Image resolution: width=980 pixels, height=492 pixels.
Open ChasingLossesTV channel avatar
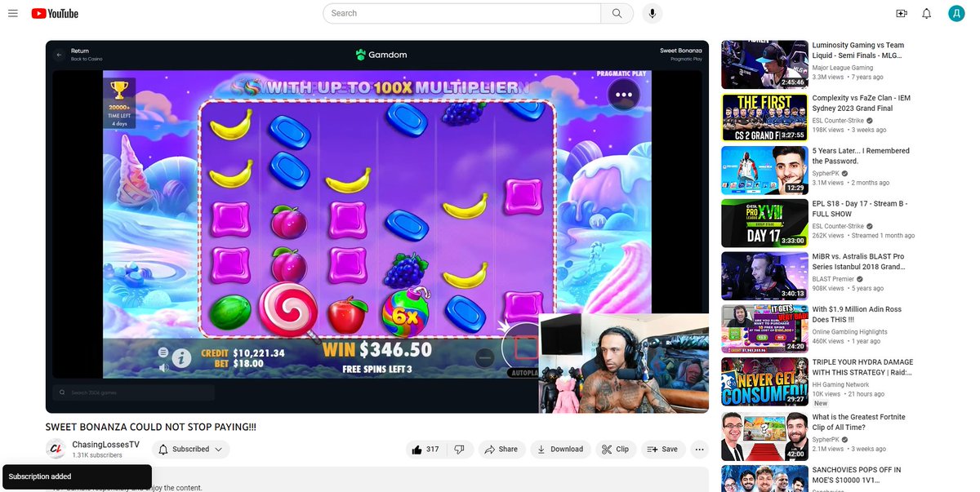[x=56, y=449]
